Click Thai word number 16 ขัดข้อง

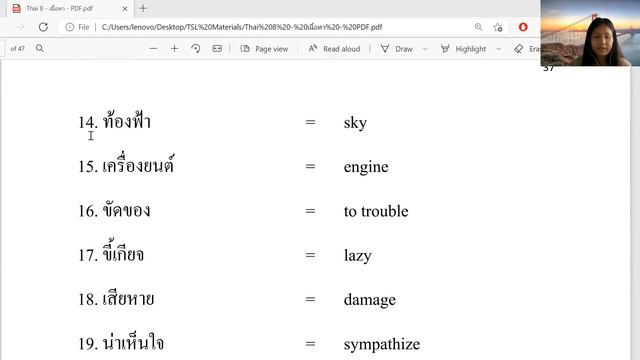[x=126, y=210]
